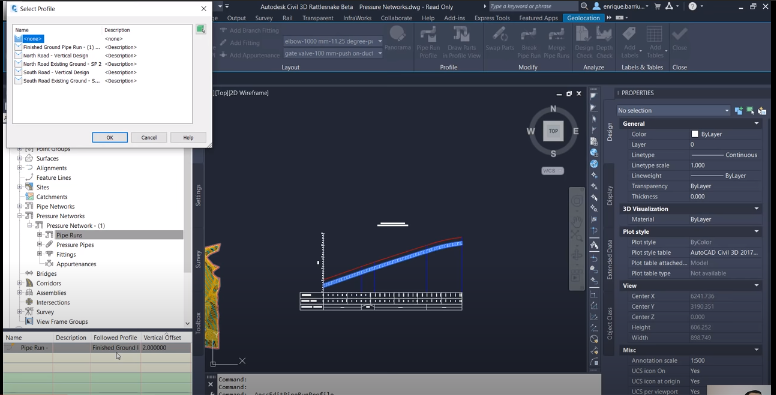Click the Break Pipe Run tool
The height and width of the screenshot is (395, 776).
(529, 42)
